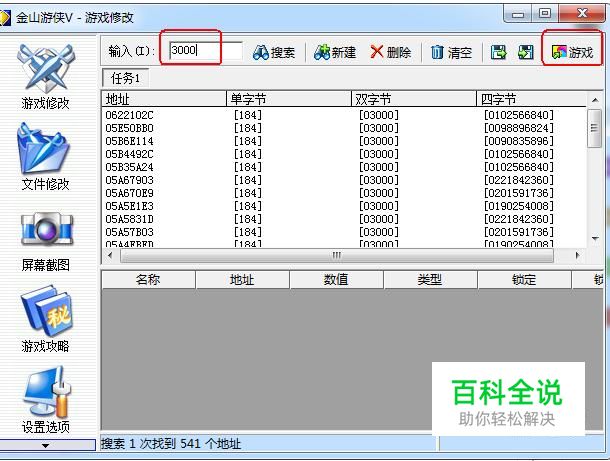
Task: Click the first green floppy disk icon
Action: click(x=498, y=52)
